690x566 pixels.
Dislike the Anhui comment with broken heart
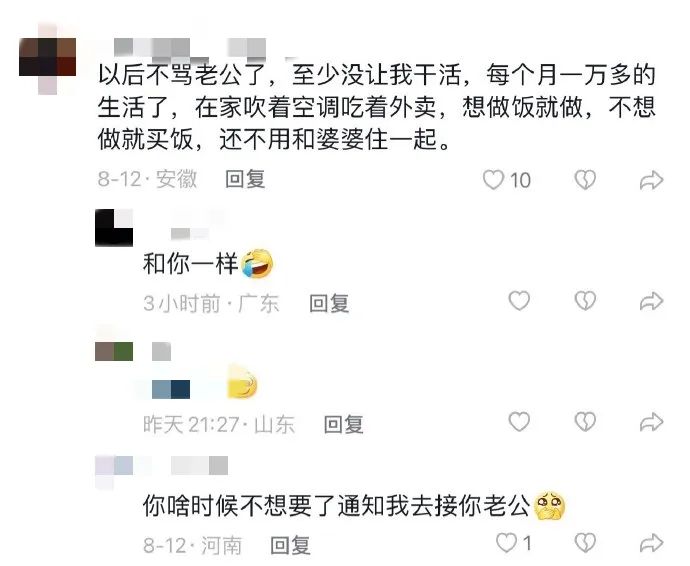coord(585,180)
